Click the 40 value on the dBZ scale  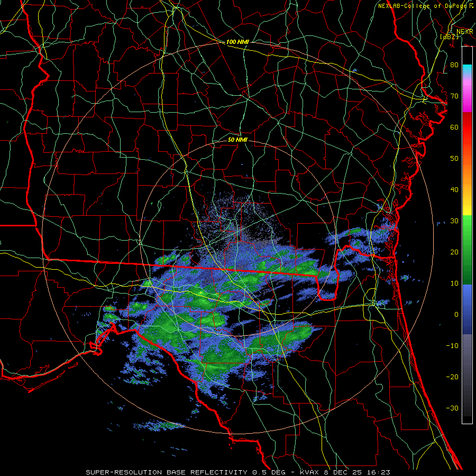454,189
